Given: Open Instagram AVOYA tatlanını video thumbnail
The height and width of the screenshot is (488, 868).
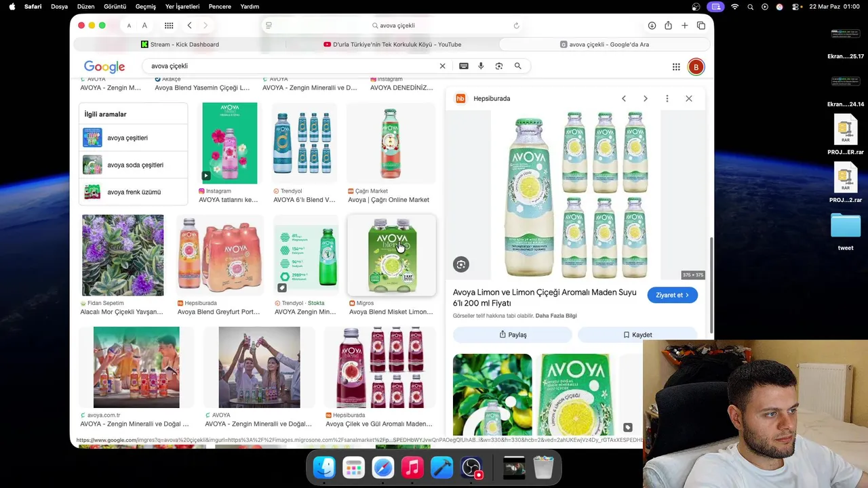Looking at the screenshot, I should tap(229, 143).
